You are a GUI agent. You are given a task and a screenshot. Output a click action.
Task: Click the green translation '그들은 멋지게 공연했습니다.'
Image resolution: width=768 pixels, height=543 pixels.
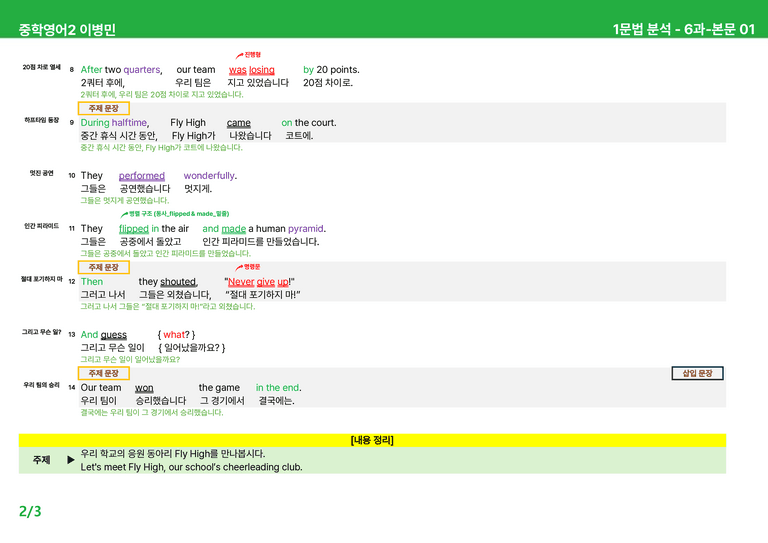124,200
